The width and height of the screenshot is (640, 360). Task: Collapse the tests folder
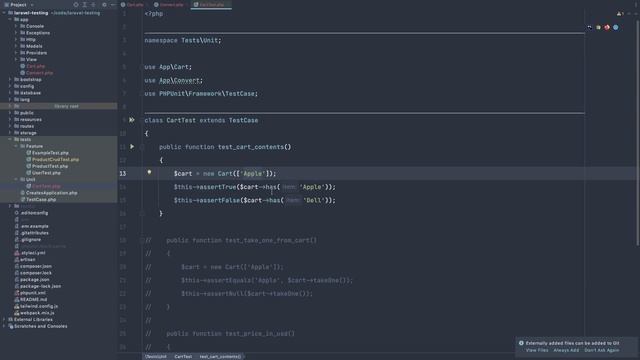point(10,139)
